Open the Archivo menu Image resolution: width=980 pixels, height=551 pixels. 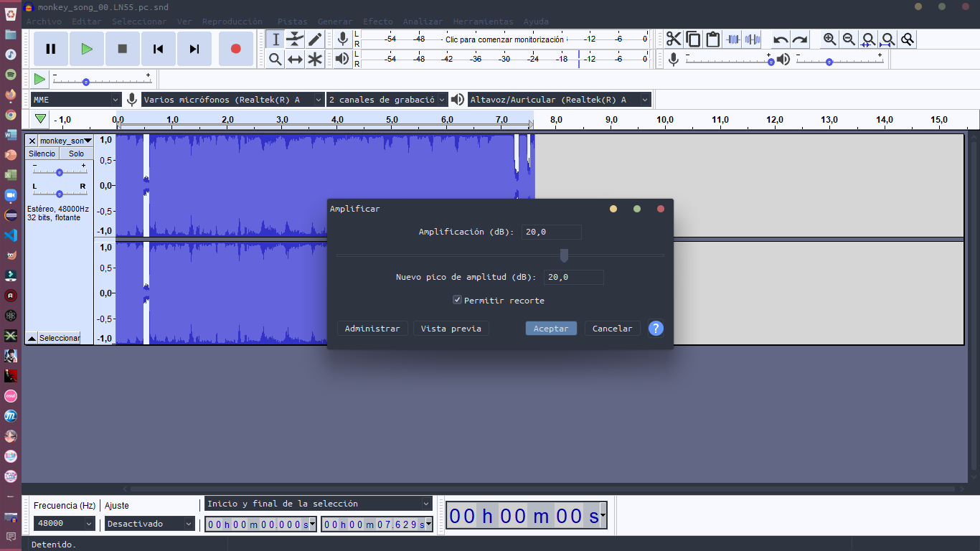[x=44, y=22]
